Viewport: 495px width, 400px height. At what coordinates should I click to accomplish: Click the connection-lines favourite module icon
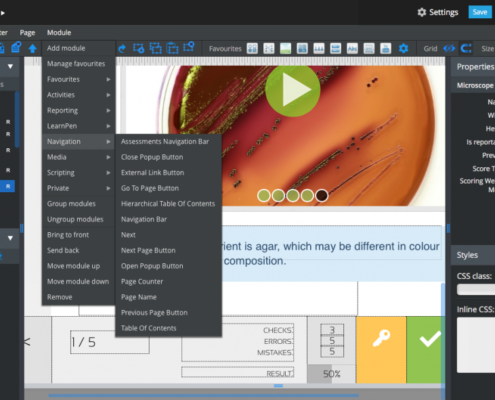pyautogui.click(x=269, y=49)
